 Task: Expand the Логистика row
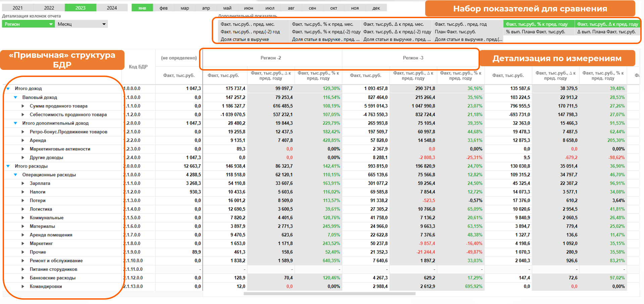tap(23, 209)
